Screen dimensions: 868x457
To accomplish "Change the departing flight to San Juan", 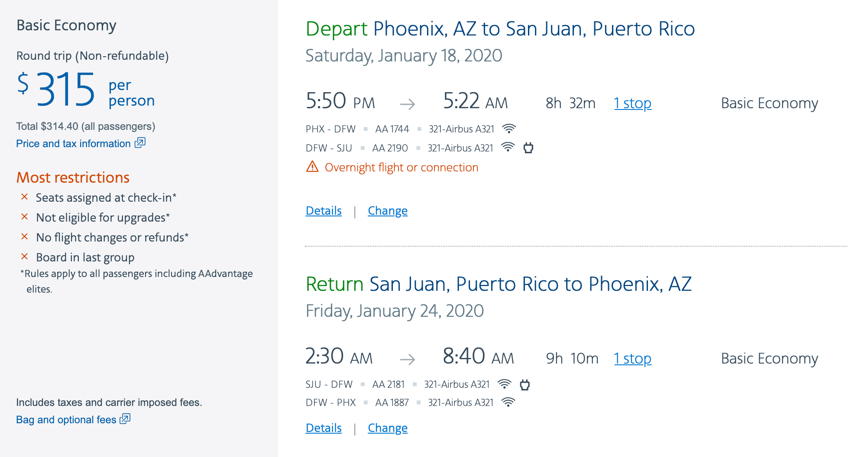I will [x=388, y=211].
